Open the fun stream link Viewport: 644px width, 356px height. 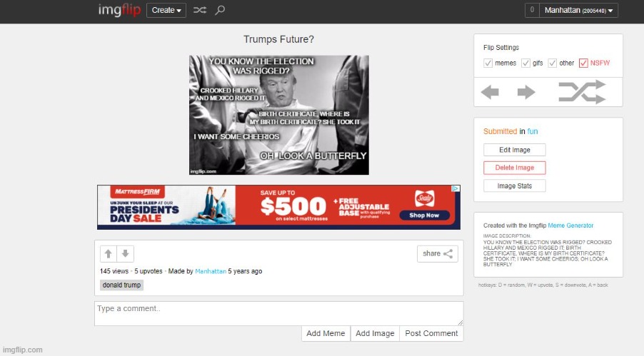pyautogui.click(x=533, y=131)
